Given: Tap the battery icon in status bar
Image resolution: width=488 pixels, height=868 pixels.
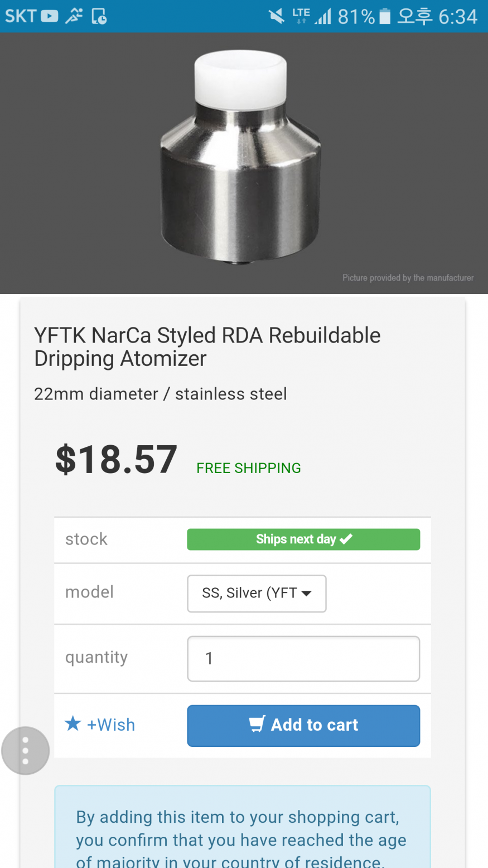Looking at the screenshot, I should 385,16.
